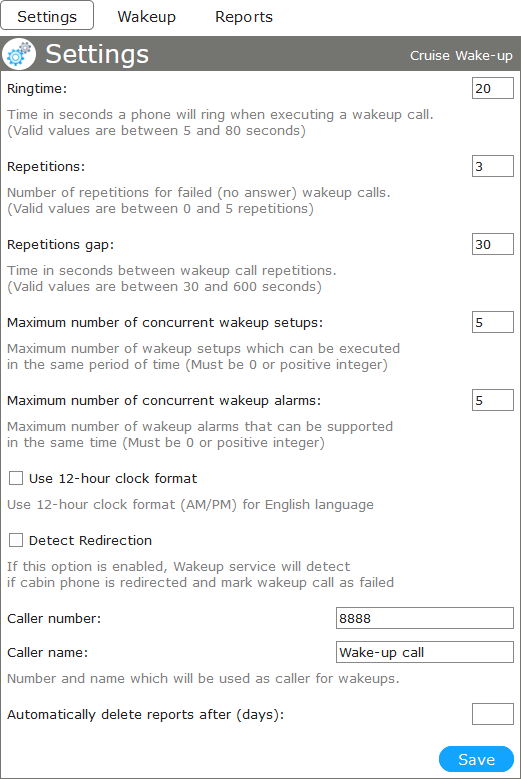Screen dimensions: 521x779
Task: Click the Use 12-hour clock format label
Action: [113, 478]
